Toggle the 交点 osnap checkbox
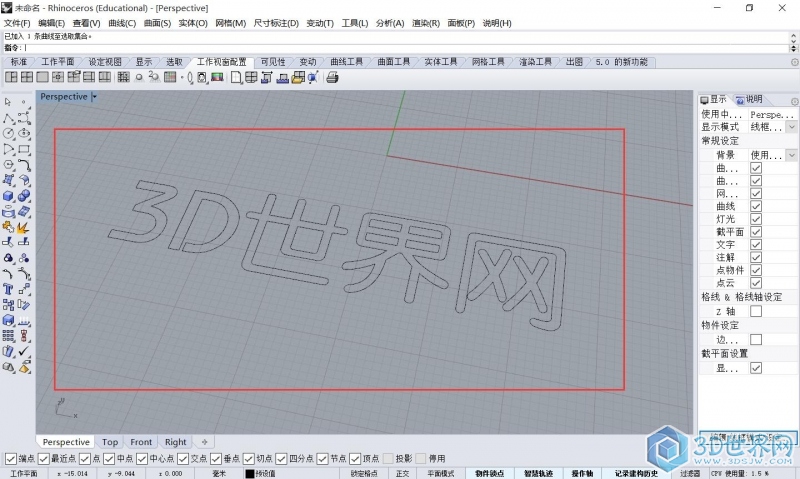Screen dimensions: 800x479 pos(183,459)
